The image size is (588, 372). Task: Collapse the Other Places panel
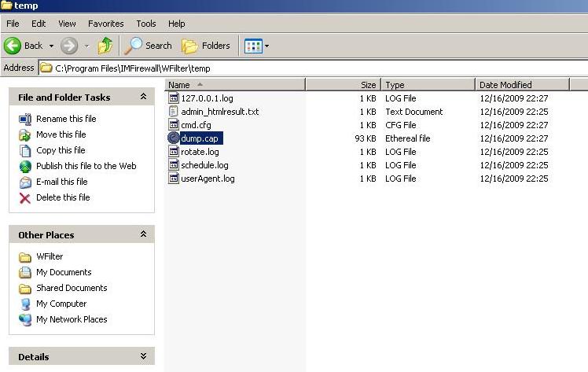tap(143, 234)
